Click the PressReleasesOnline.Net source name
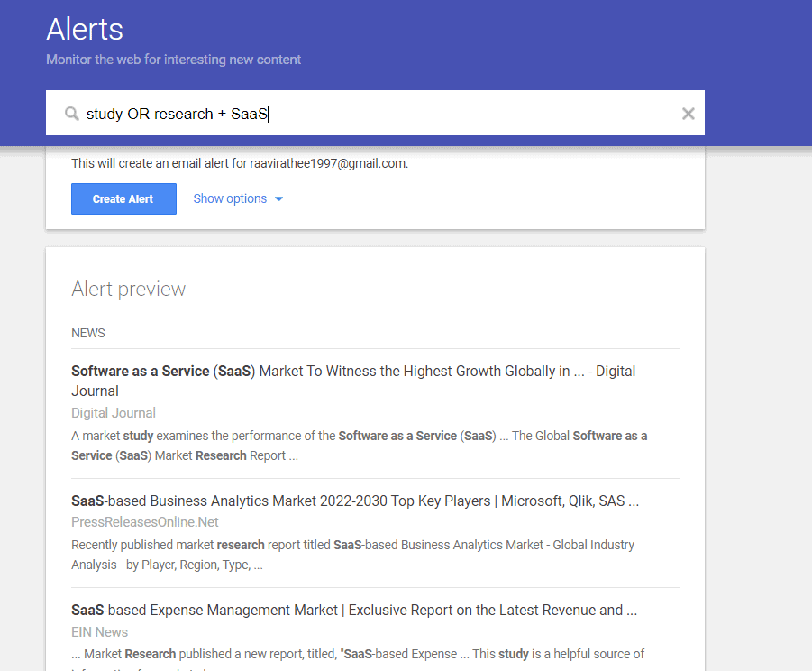Screen dimensions: 812x671 [145, 522]
